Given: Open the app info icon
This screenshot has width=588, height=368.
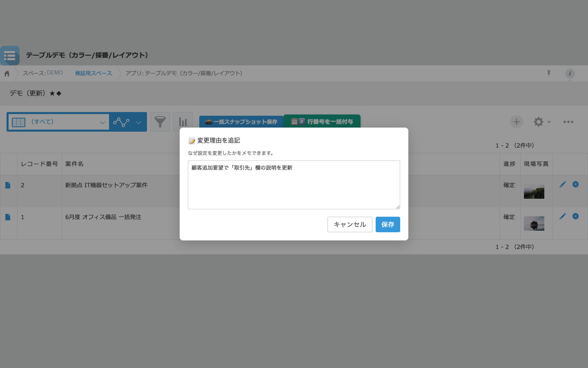Looking at the screenshot, I should pyautogui.click(x=570, y=74).
